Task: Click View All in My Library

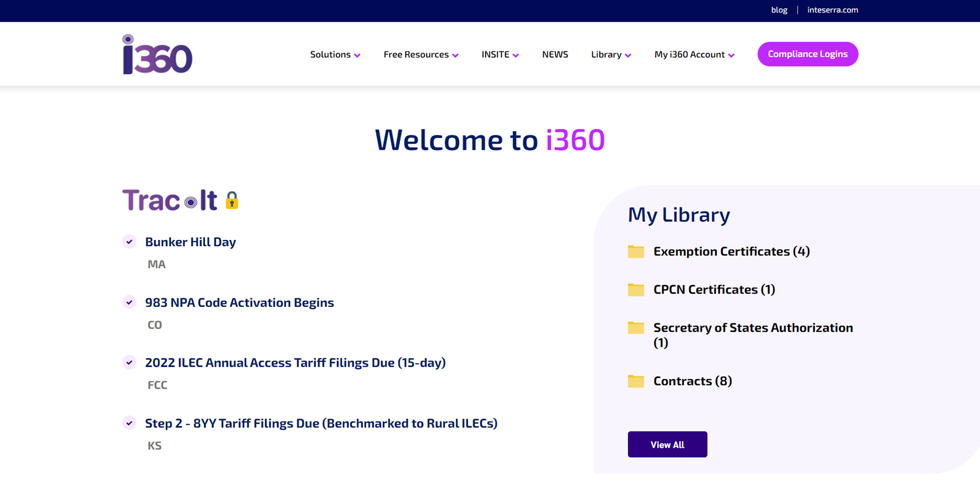Action: 667,444
